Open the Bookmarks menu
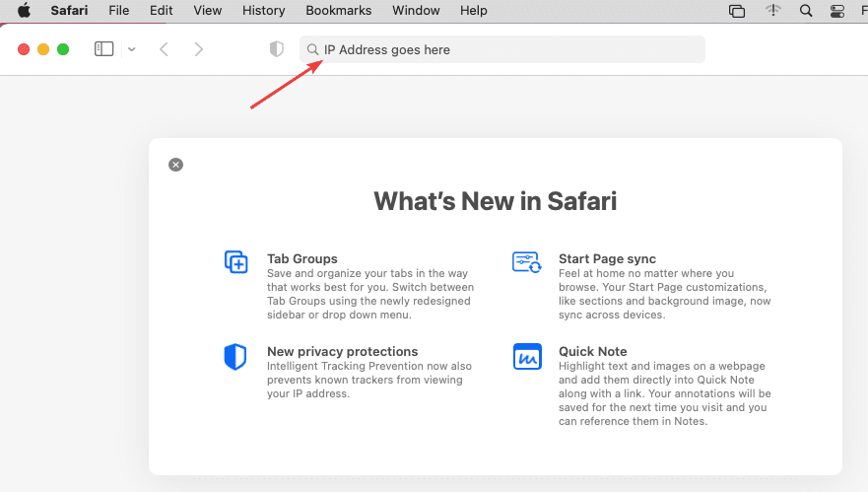868x492 pixels. coord(338,11)
